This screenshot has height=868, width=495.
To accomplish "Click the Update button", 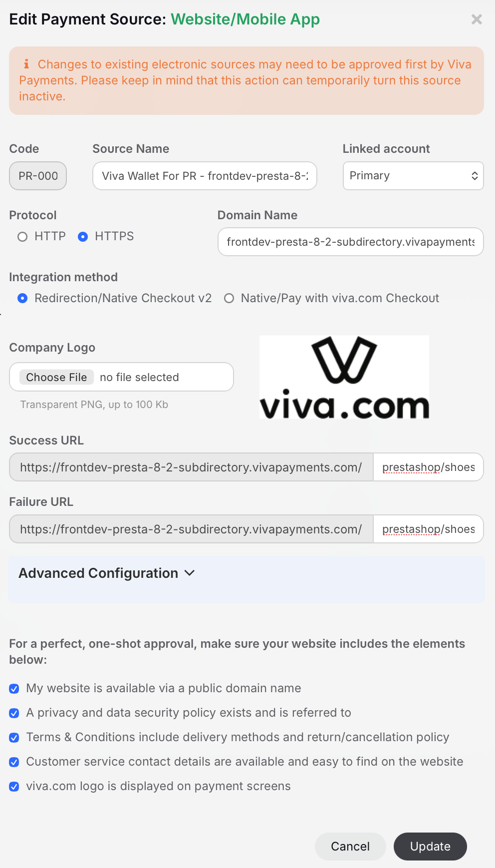I will pyautogui.click(x=430, y=847).
